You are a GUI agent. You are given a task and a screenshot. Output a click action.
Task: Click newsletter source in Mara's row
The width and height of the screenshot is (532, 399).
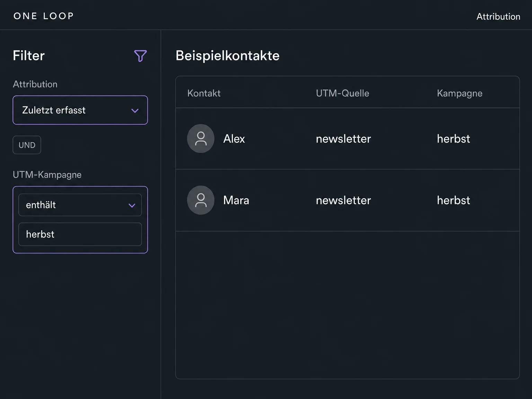click(x=343, y=200)
